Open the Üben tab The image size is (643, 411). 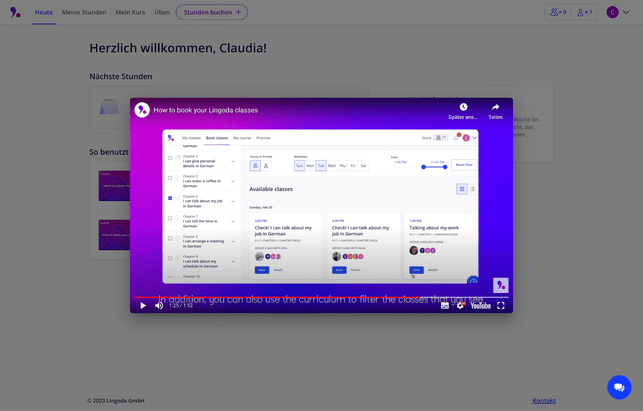point(162,12)
